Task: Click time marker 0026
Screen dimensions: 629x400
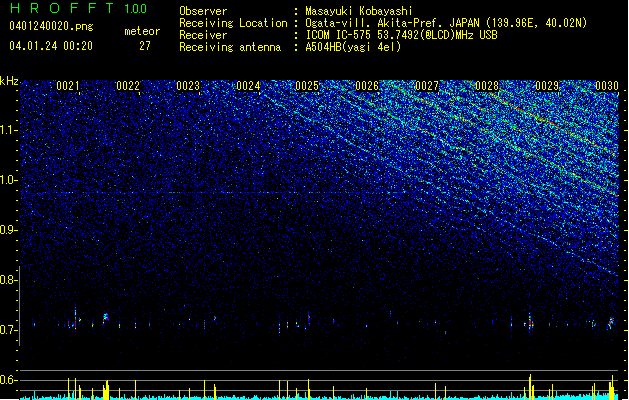Action: click(x=367, y=86)
